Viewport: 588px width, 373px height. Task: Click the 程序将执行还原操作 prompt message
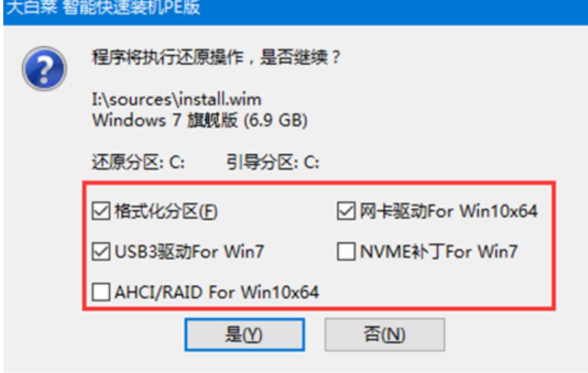[x=216, y=57]
